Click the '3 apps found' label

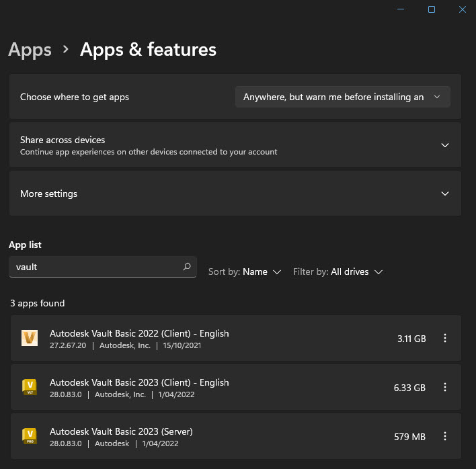tap(38, 303)
